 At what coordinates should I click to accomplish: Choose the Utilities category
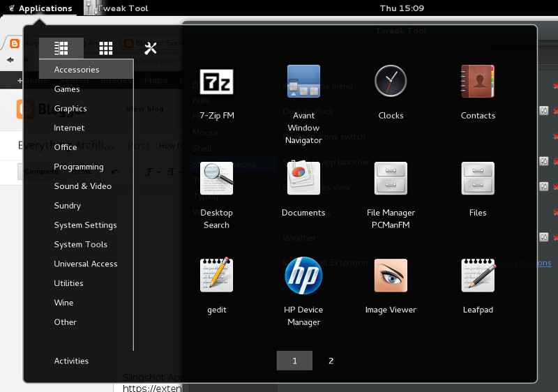68,283
